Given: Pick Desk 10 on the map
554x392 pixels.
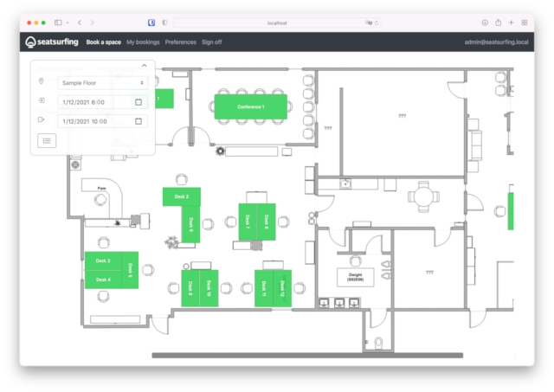Looking at the screenshot, I should click(x=209, y=288).
